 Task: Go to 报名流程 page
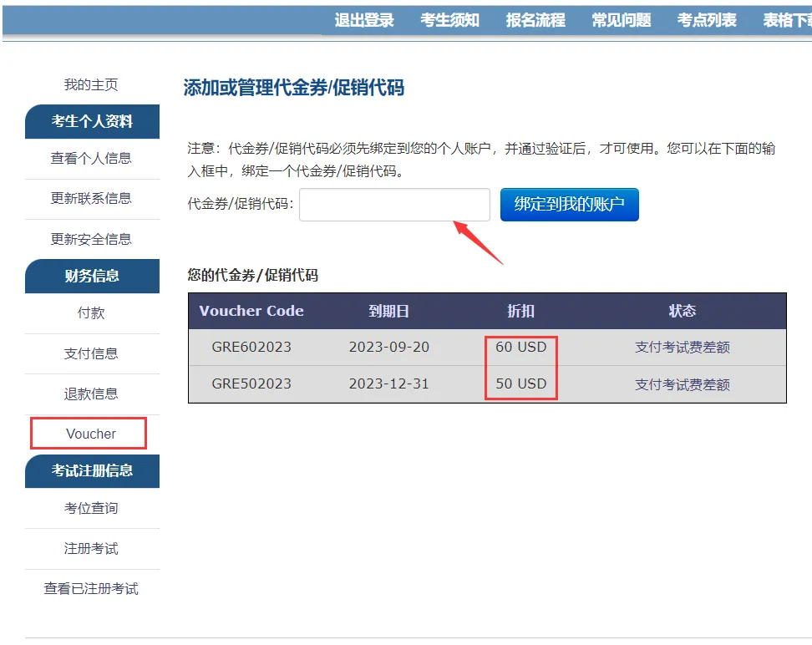(535, 20)
